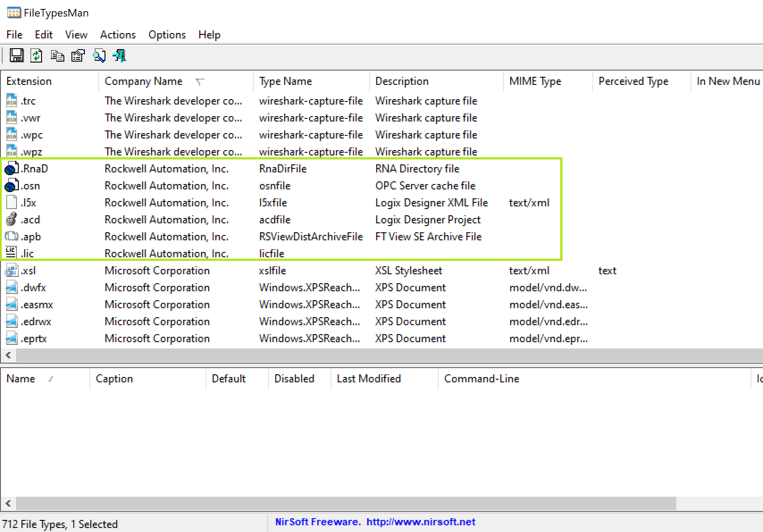Click the Save report toolbar icon

coord(16,55)
